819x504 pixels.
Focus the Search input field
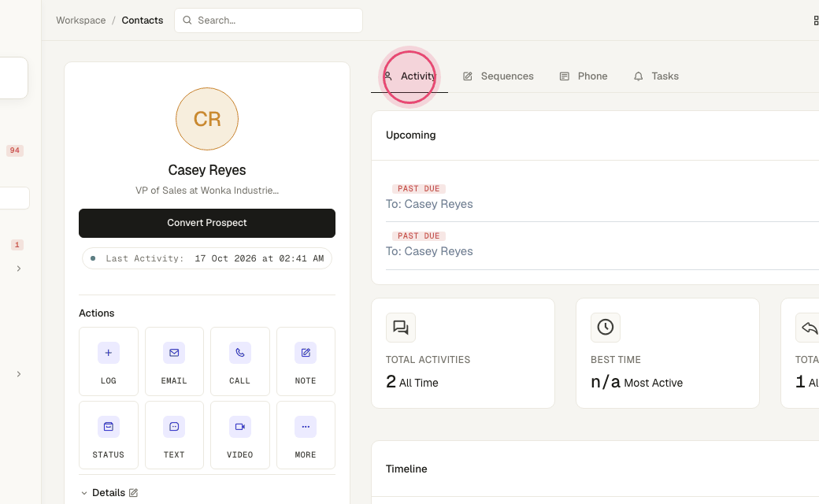coord(269,20)
